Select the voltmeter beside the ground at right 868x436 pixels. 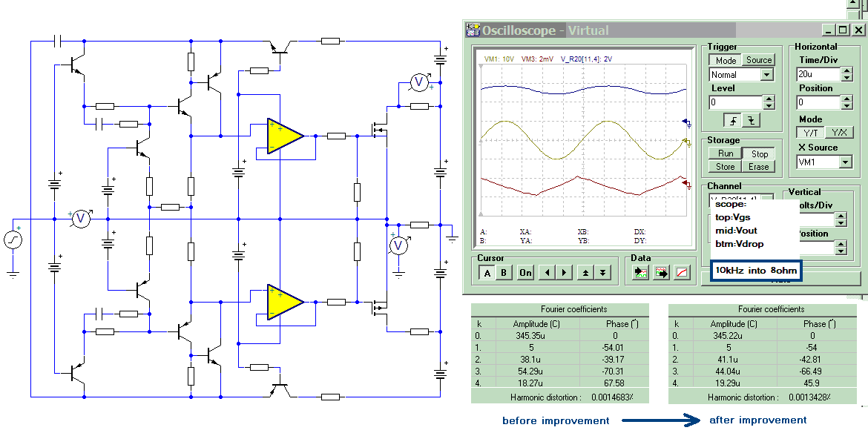399,245
